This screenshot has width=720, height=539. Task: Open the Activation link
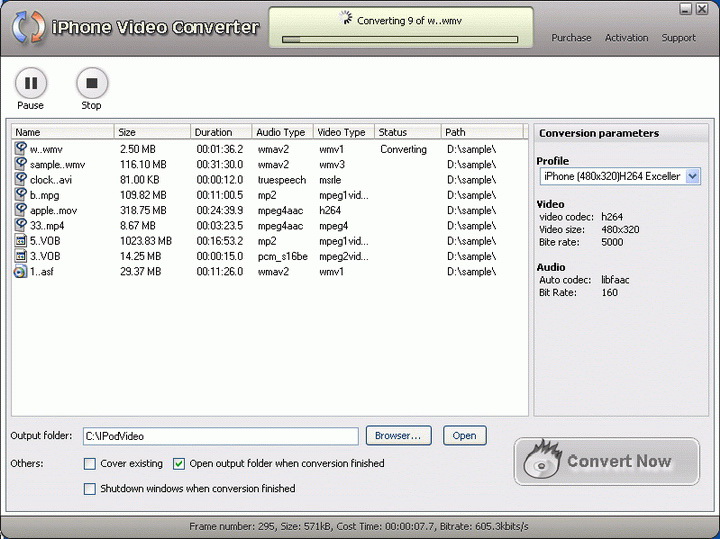coord(626,38)
